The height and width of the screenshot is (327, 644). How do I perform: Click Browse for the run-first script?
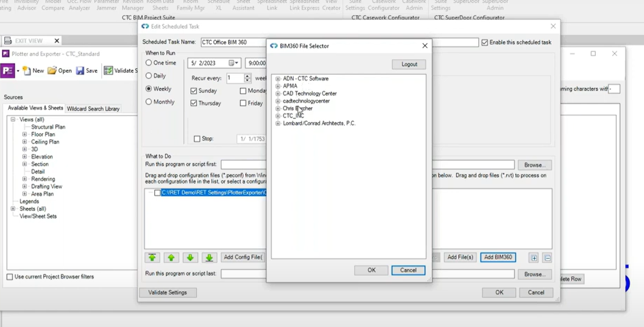[534, 165]
